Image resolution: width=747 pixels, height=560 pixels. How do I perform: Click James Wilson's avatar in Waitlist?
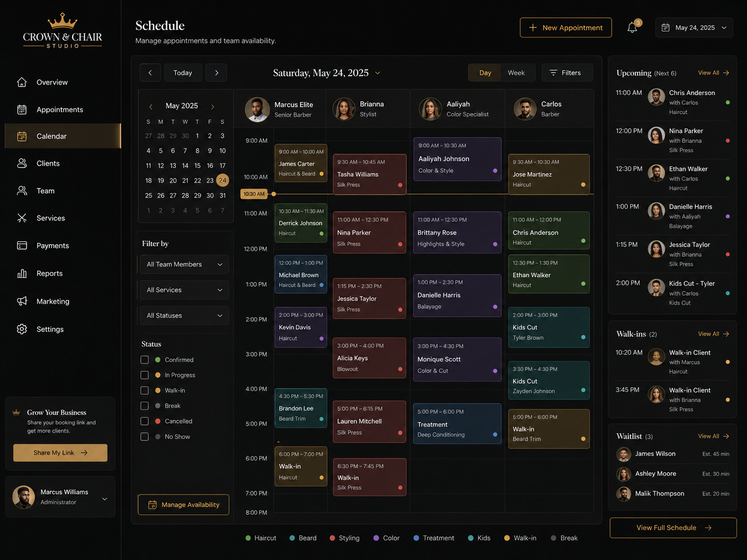tap(624, 454)
